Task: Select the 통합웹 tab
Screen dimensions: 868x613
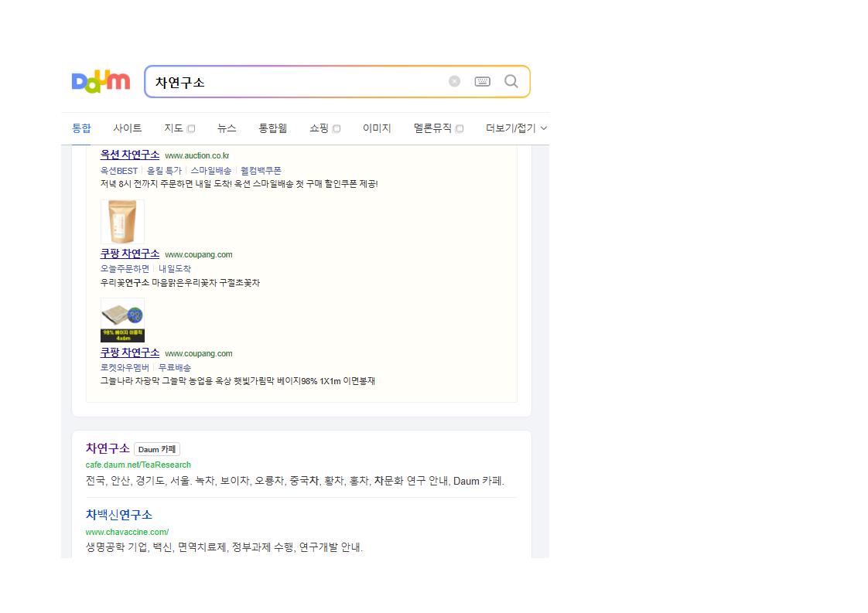Action: coord(273,128)
